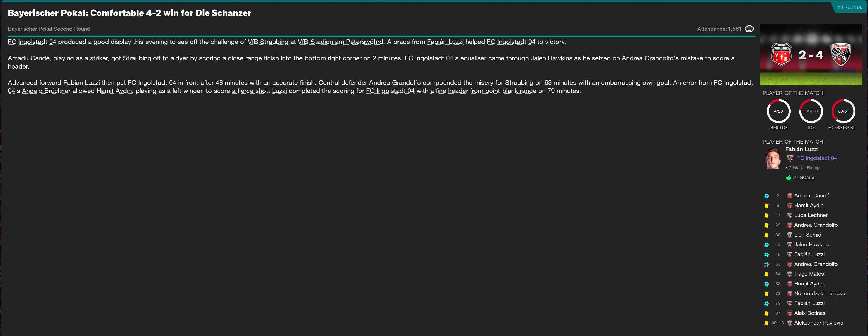Click the goal icon for Amadu Candé
Viewport: 868px width, 336px height.
pyautogui.click(x=767, y=196)
